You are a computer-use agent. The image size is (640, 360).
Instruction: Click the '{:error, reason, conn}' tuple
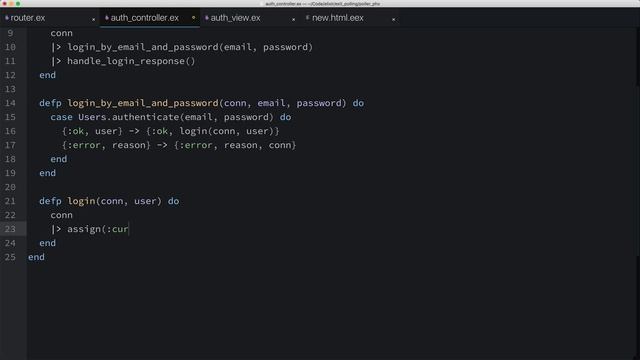coord(235,145)
